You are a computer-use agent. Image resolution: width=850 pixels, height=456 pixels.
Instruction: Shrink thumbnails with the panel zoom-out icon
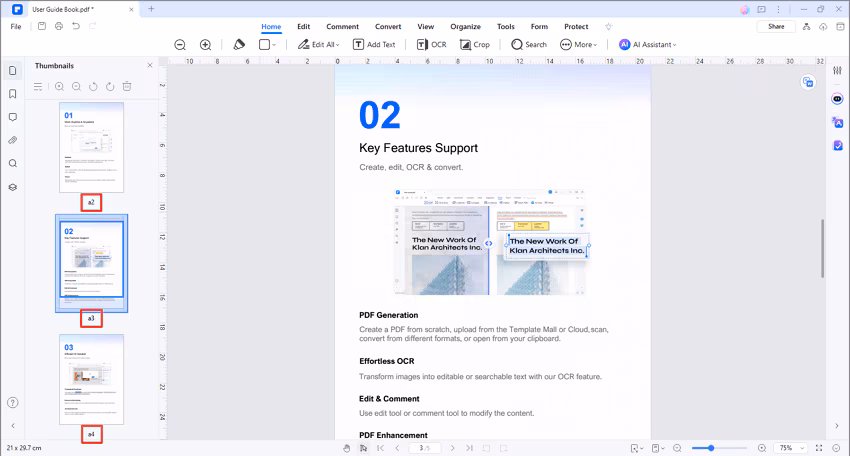pos(76,87)
